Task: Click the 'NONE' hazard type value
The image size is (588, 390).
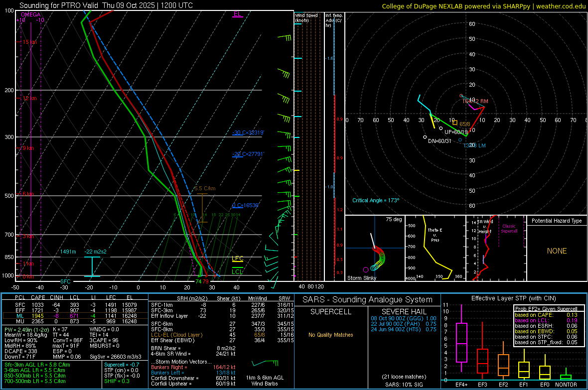Action: tap(557, 251)
